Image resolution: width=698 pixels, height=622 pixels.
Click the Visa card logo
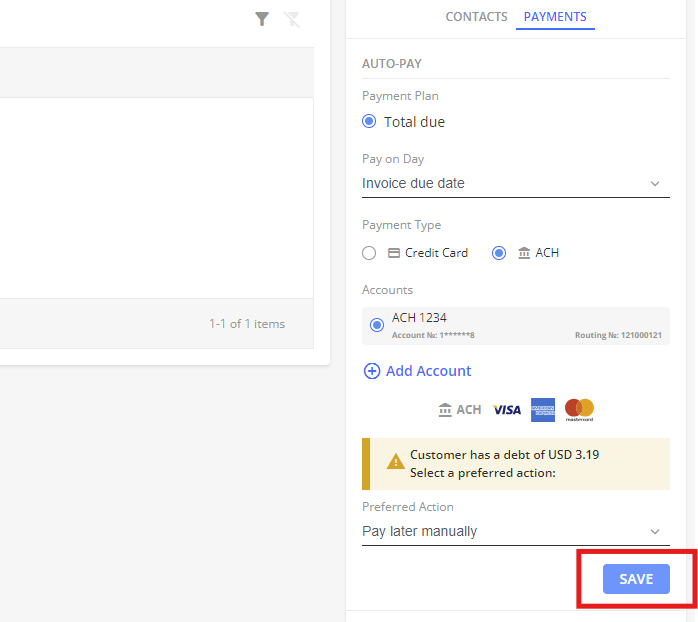point(507,409)
